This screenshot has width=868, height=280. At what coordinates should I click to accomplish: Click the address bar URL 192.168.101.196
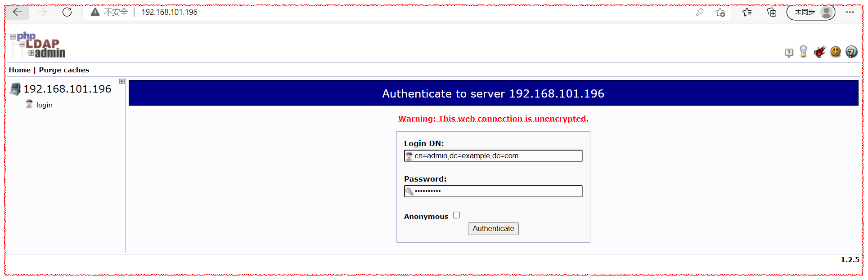tap(169, 12)
